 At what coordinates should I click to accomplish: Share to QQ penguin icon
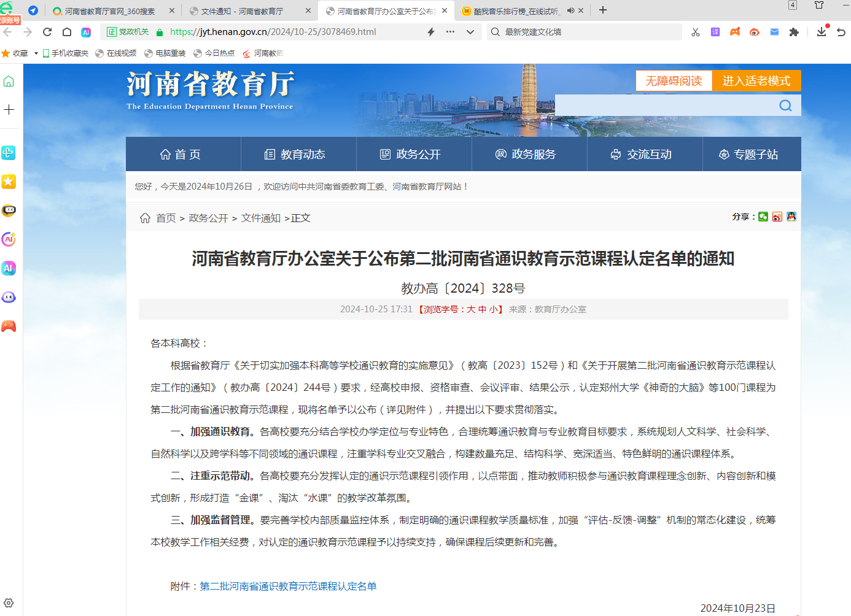791,217
